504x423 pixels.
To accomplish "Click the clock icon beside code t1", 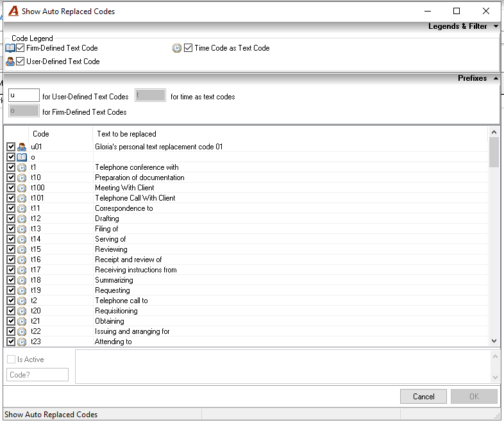I will coord(22,168).
